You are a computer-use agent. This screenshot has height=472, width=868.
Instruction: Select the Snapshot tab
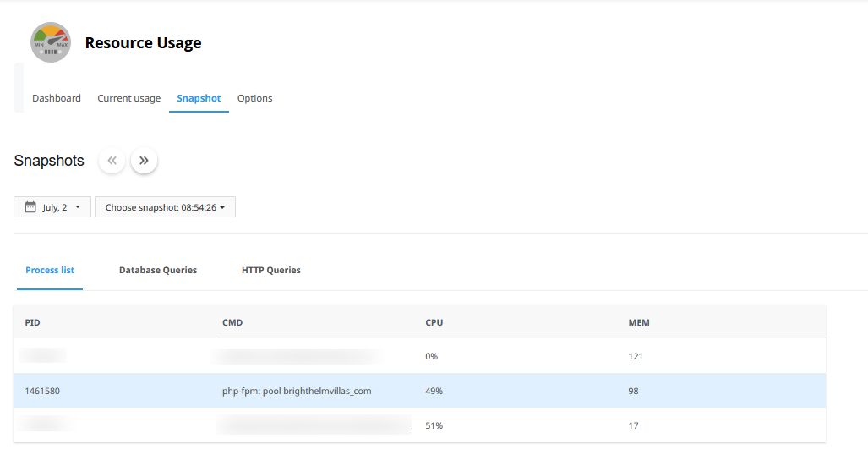199,98
